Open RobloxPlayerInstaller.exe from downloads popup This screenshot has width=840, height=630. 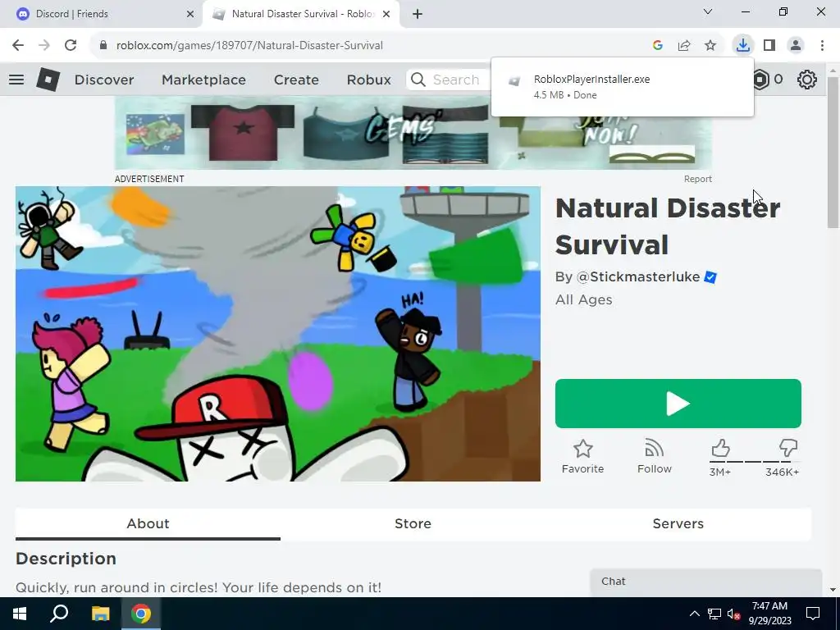click(x=623, y=87)
